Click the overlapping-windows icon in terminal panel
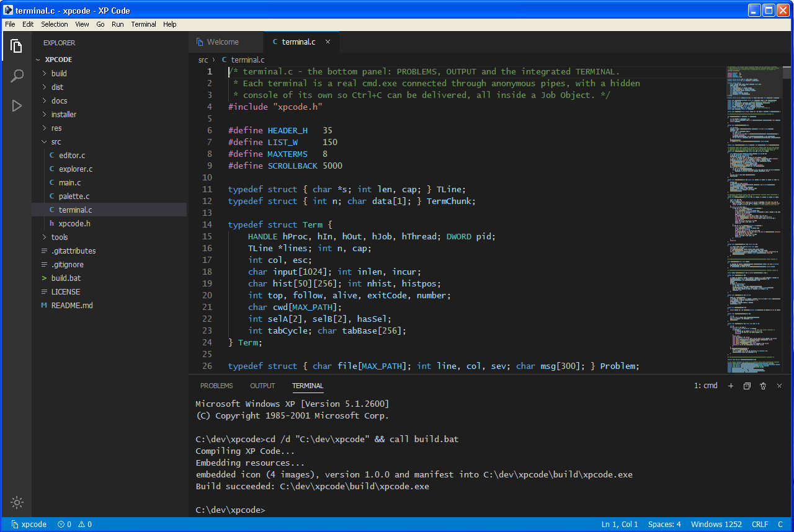This screenshot has width=794, height=532. pyautogui.click(x=747, y=386)
